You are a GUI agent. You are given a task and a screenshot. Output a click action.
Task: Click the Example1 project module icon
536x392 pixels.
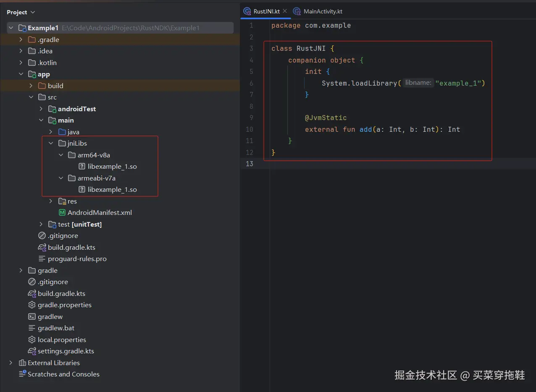23,28
